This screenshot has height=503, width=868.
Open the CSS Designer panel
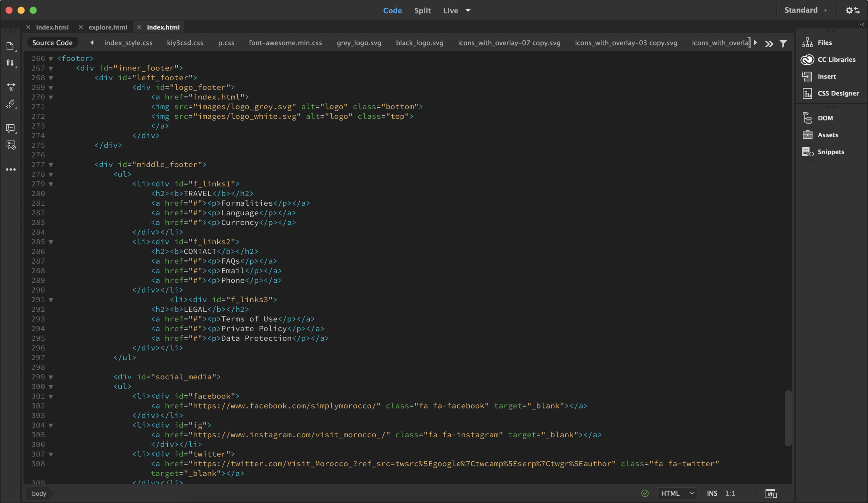pos(838,93)
